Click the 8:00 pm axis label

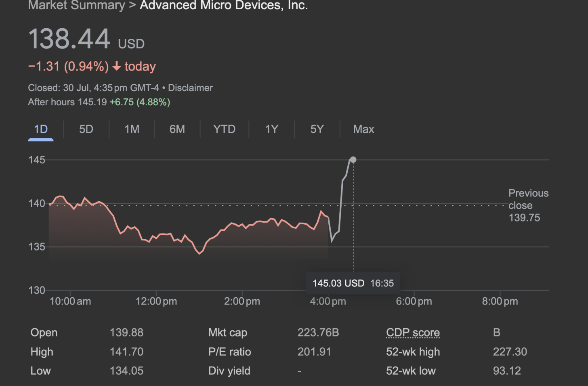[x=500, y=301]
